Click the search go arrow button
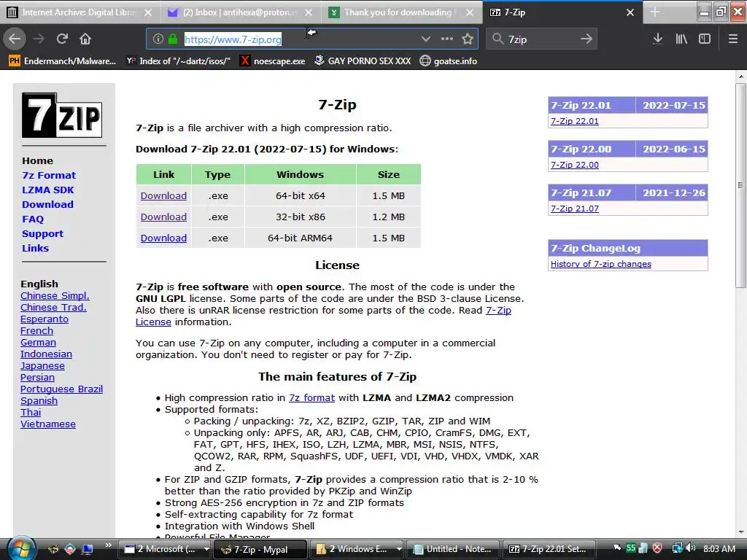This screenshot has height=560, width=747. tap(587, 39)
